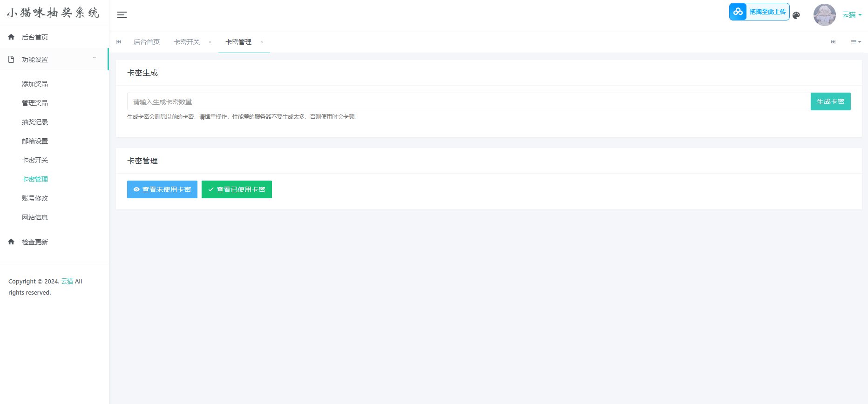Click the user avatar picture
The height and width of the screenshot is (404, 868).
coord(824,15)
